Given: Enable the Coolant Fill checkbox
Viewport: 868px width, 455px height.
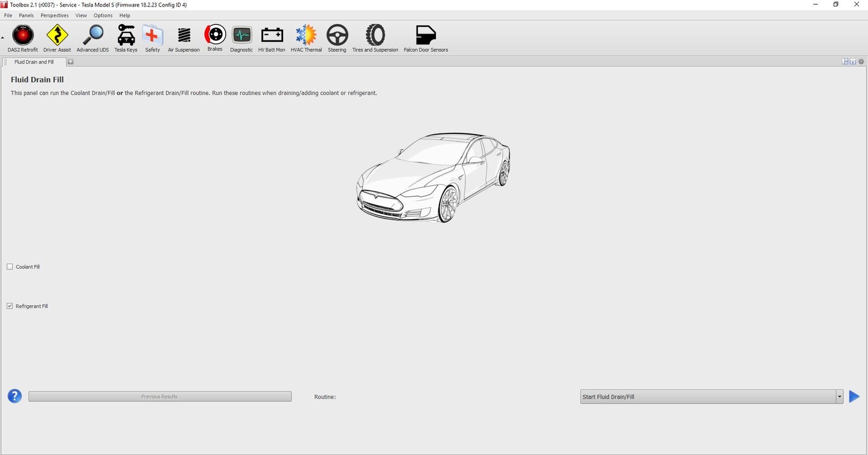Looking at the screenshot, I should (x=10, y=267).
